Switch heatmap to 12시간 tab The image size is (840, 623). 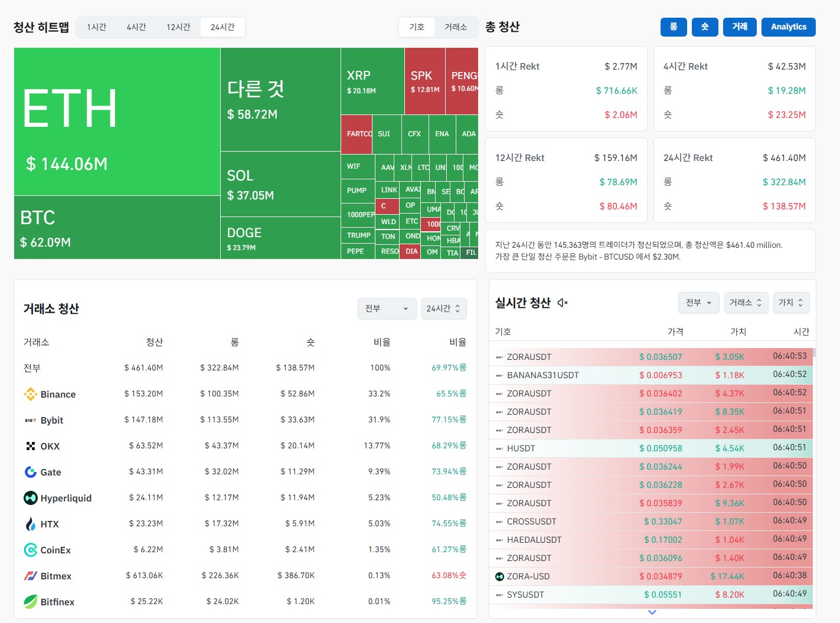point(178,27)
